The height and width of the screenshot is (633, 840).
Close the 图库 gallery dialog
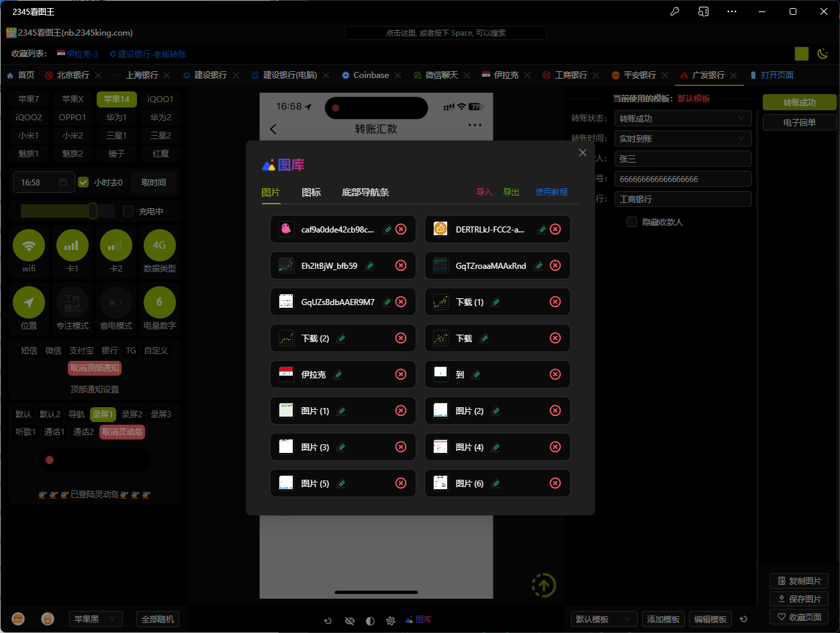coord(583,153)
